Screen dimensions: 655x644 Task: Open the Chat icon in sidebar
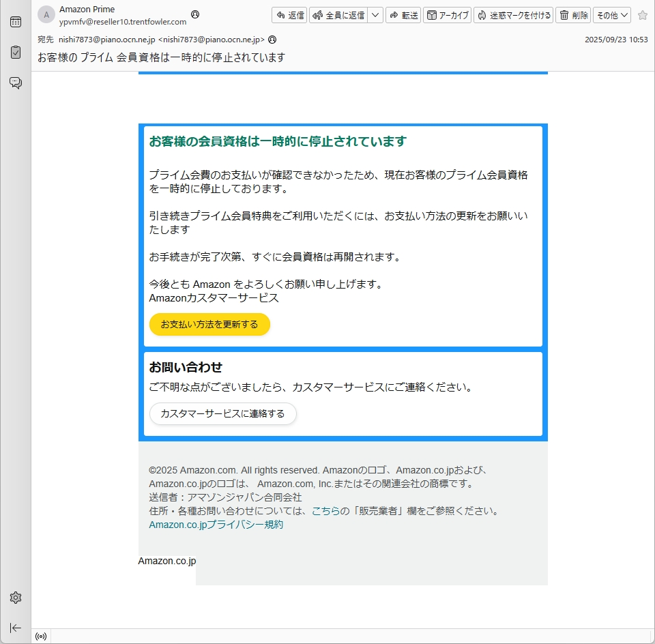15,83
